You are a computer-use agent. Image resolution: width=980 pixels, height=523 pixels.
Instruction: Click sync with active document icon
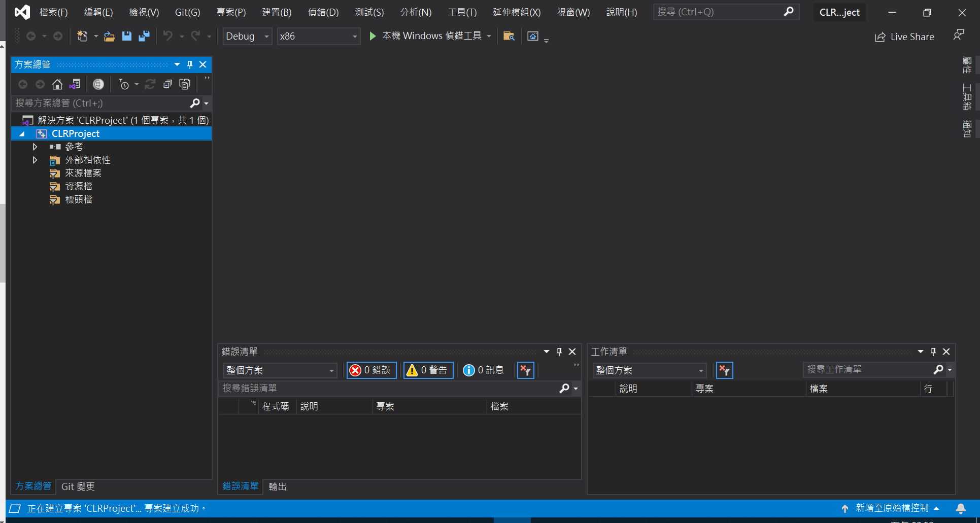point(150,84)
